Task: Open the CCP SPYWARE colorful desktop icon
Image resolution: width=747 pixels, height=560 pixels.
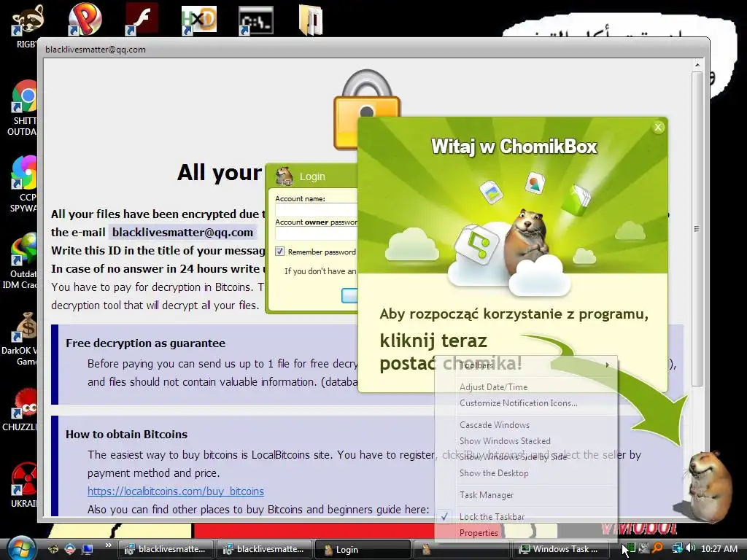Action: click(x=24, y=183)
